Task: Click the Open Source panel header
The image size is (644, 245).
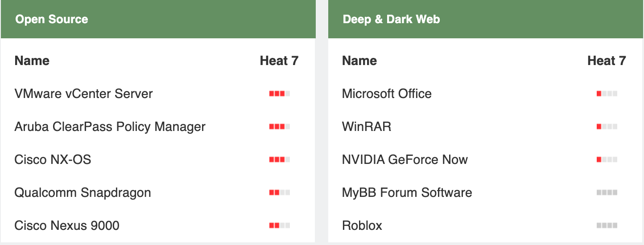Action: click(x=52, y=20)
